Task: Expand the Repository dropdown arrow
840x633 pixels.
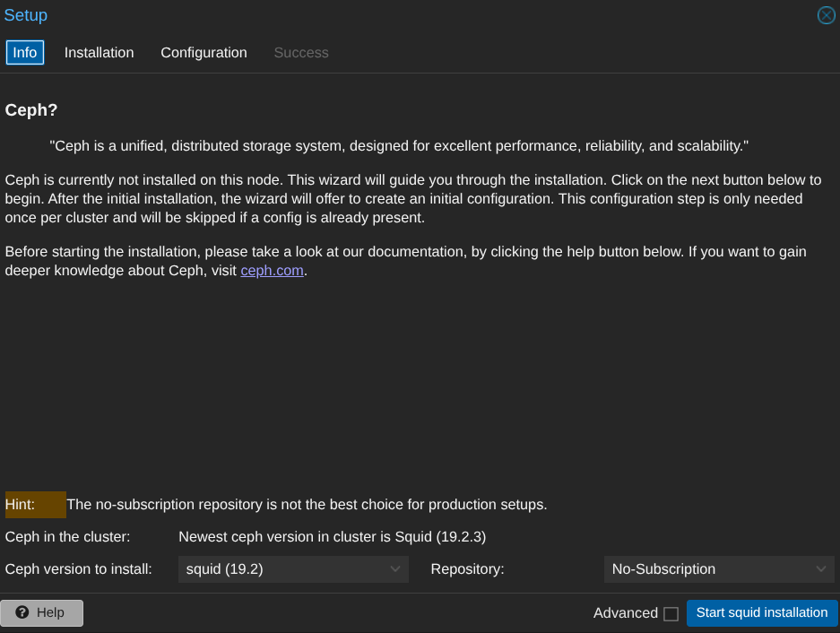Action: coord(821,569)
